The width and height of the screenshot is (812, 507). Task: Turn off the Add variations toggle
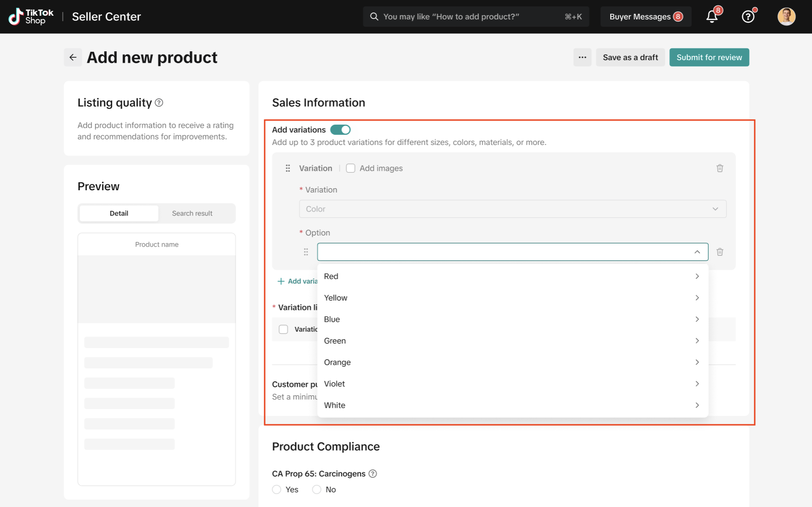(340, 130)
